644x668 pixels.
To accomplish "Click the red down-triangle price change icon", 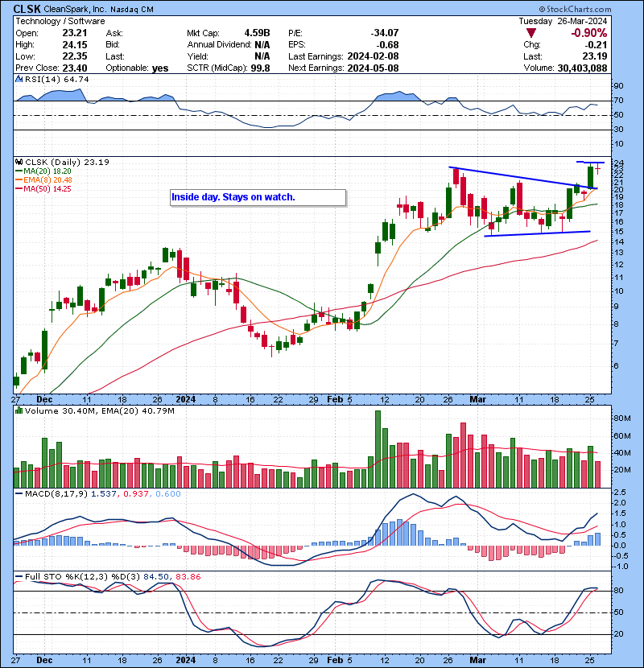I will point(530,33).
